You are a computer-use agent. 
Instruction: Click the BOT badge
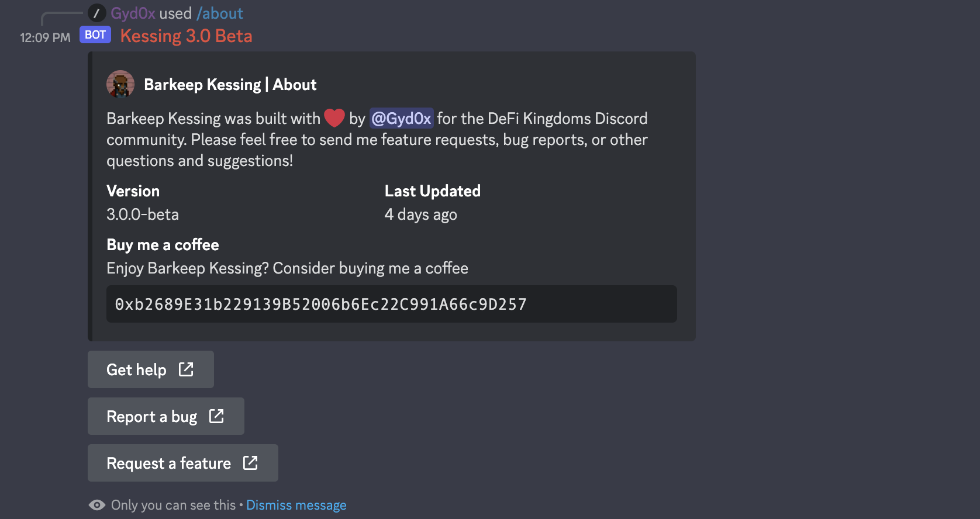point(95,35)
